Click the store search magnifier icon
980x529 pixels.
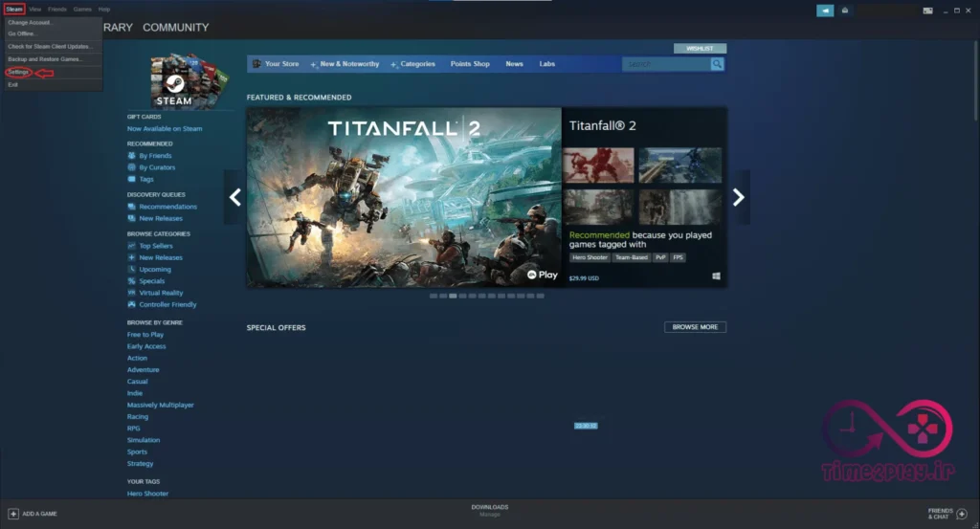tap(717, 64)
